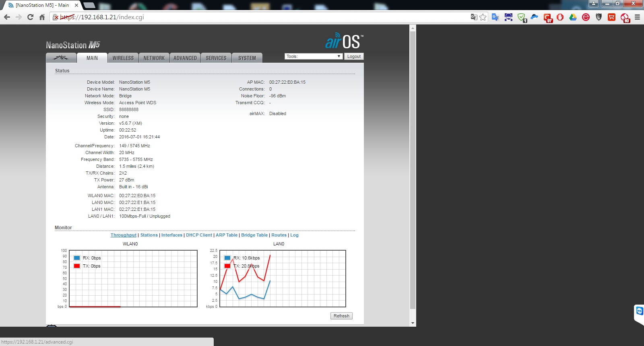
Task: Reload the page with refresh icon
Action: click(30, 17)
